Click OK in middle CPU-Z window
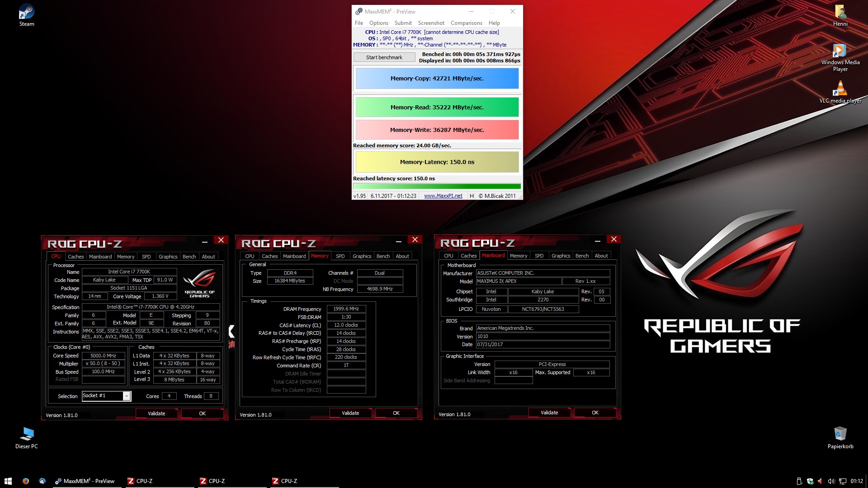This screenshot has width=868, height=488. coord(396,413)
